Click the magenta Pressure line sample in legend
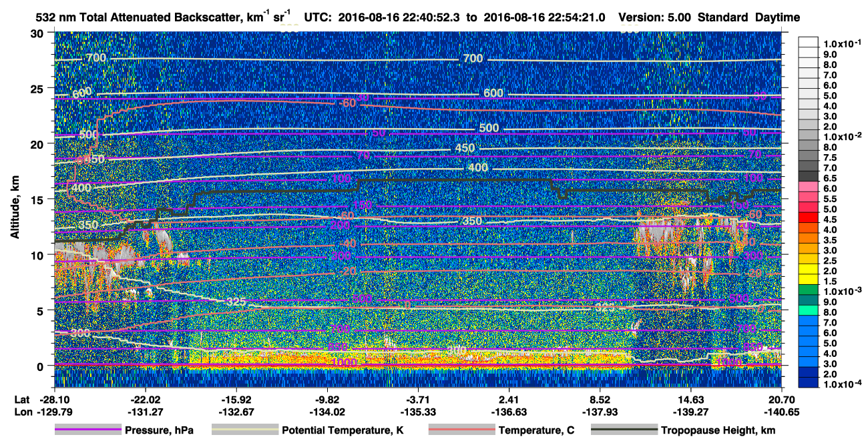The image size is (868, 445). pos(88,430)
